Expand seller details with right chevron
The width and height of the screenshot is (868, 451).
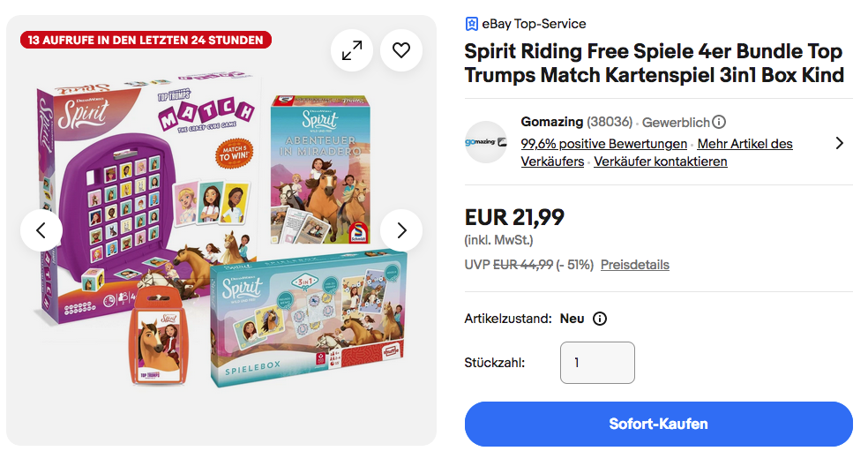coord(839,142)
